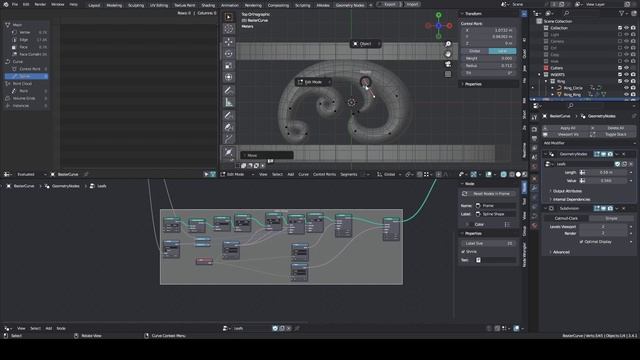Open the Control Points menu in viewport header

point(324,174)
